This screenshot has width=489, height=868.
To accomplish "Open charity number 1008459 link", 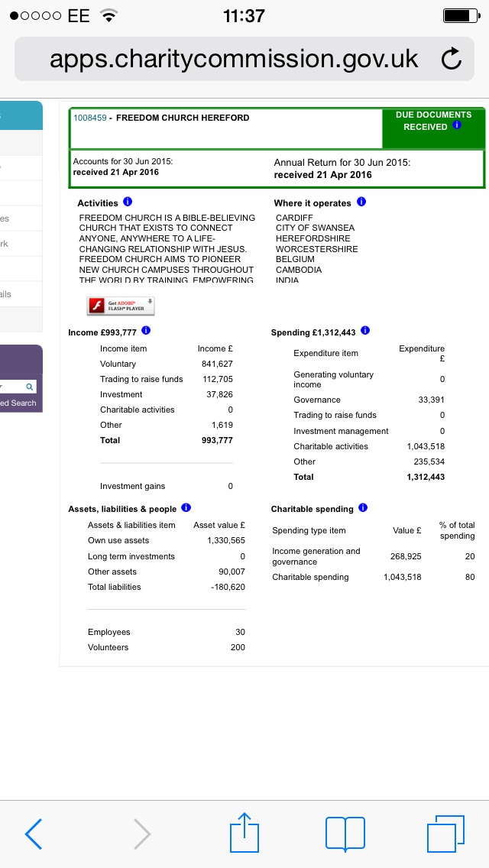I will [89, 118].
